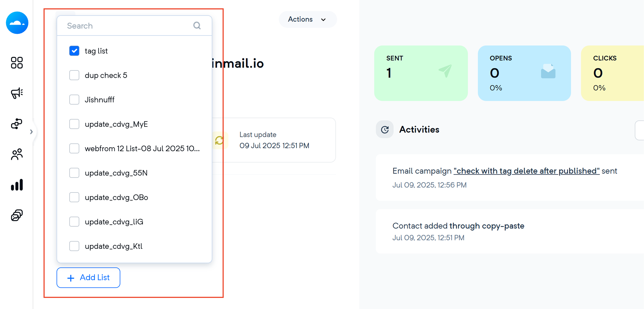The image size is (644, 309).
Task: Select the update_cdvg_Ktl list option
Action: (135, 246)
